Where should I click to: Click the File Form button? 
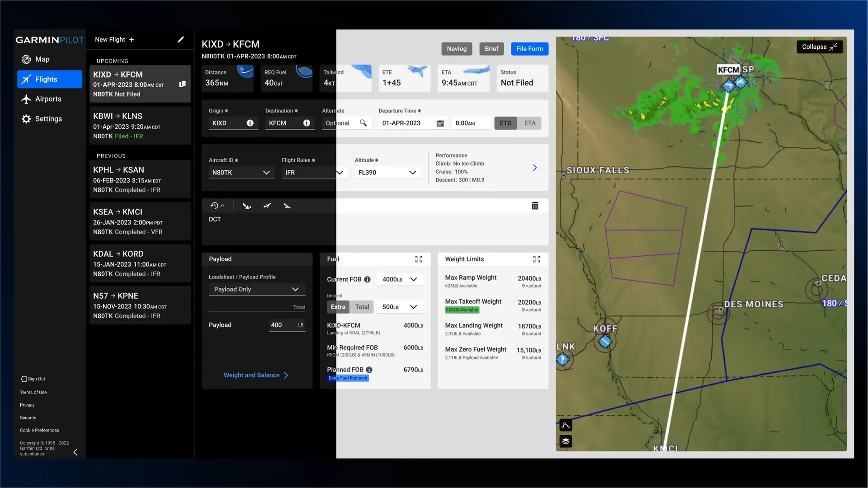pyautogui.click(x=529, y=49)
